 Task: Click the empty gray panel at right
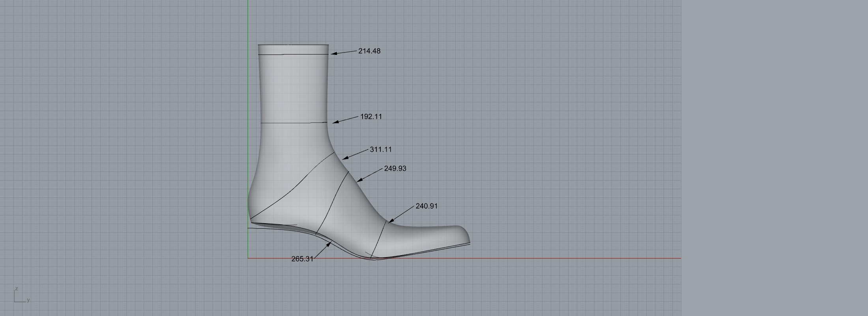pyautogui.click(x=773, y=158)
